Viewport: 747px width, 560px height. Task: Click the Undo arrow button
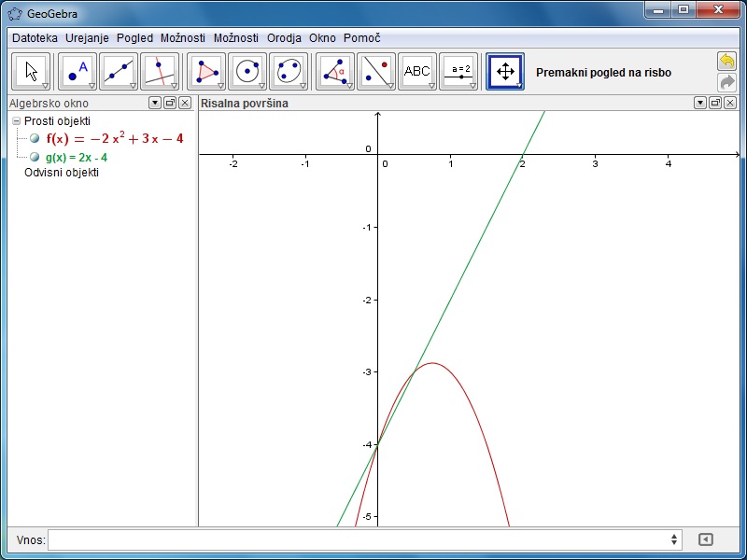click(x=726, y=61)
